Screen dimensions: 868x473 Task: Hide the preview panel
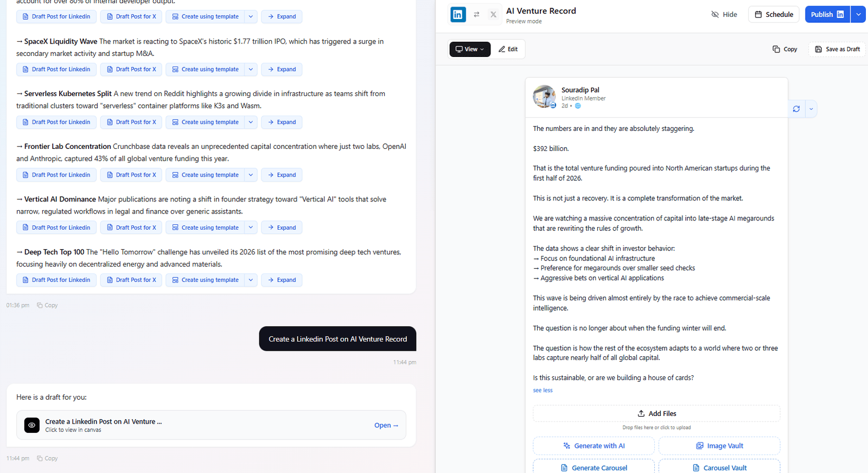(x=724, y=15)
